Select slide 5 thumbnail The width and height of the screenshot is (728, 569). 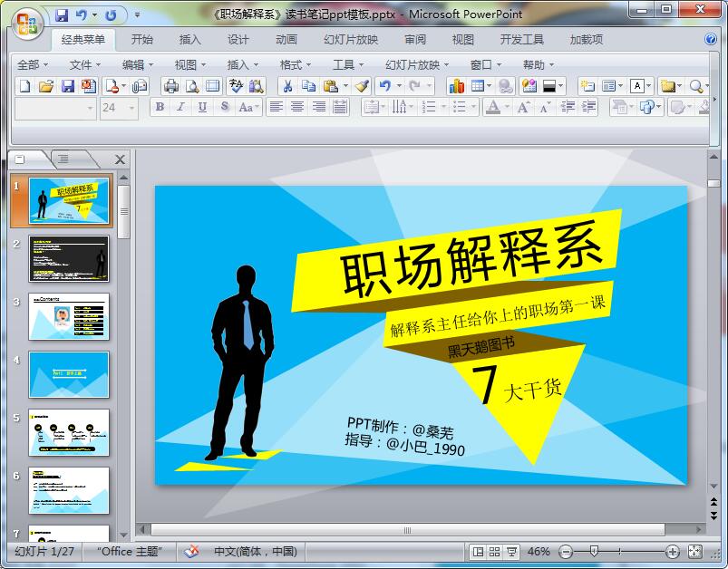(x=69, y=432)
